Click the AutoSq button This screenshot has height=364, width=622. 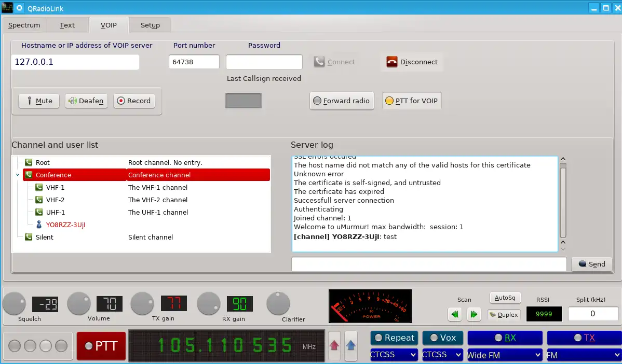pos(505,298)
